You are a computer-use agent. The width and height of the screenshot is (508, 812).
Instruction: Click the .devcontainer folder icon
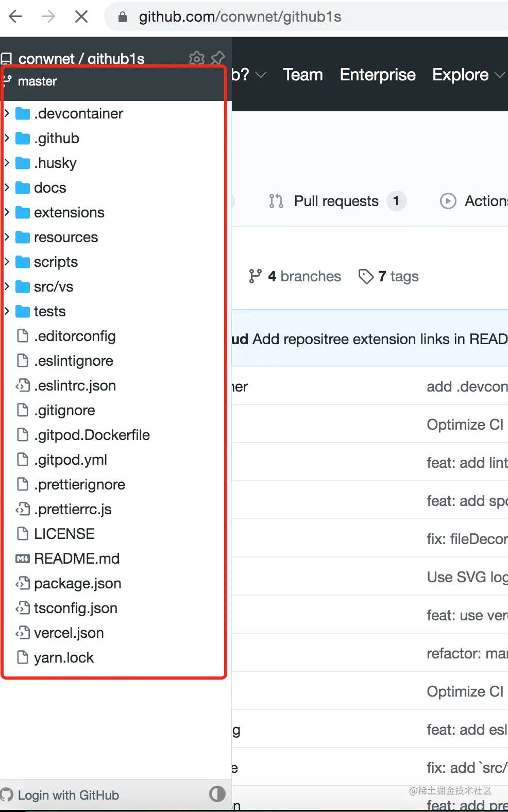pyautogui.click(x=23, y=113)
